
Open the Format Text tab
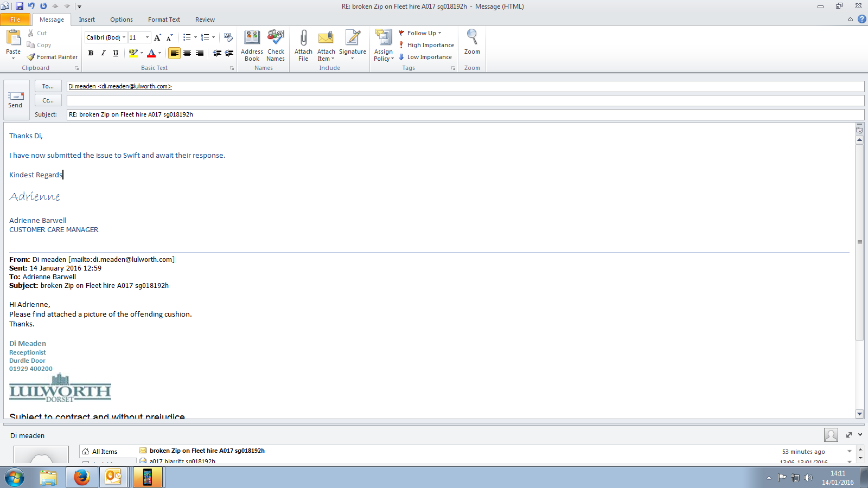click(164, 20)
